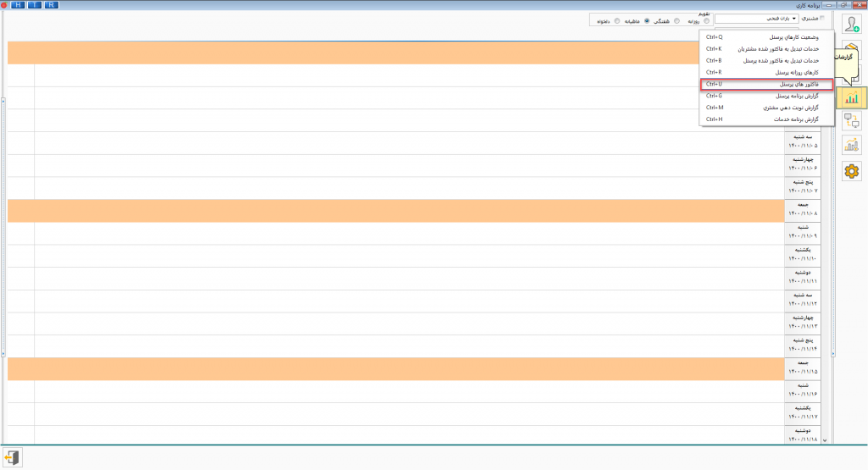Open the statistics chart icon above the gear
The width and height of the screenshot is (868, 470).
point(851,145)
